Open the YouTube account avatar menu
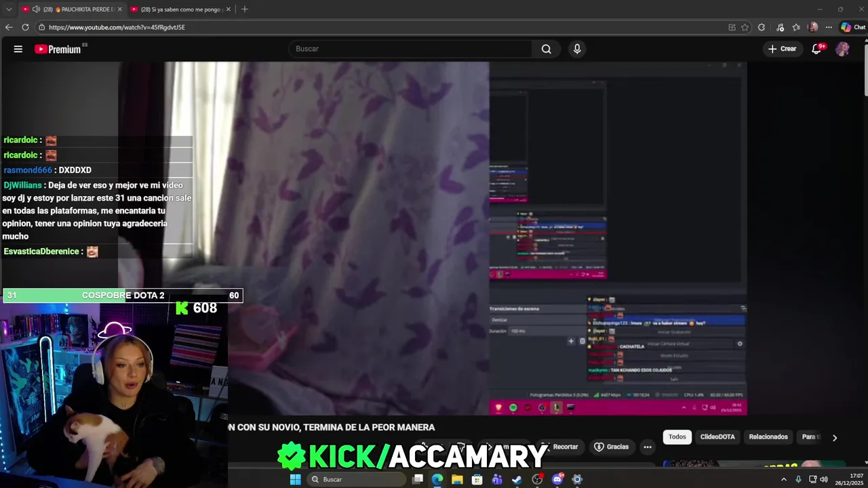Screen dimensions: 868x488 pyautogui.click(x=842, y=49)
